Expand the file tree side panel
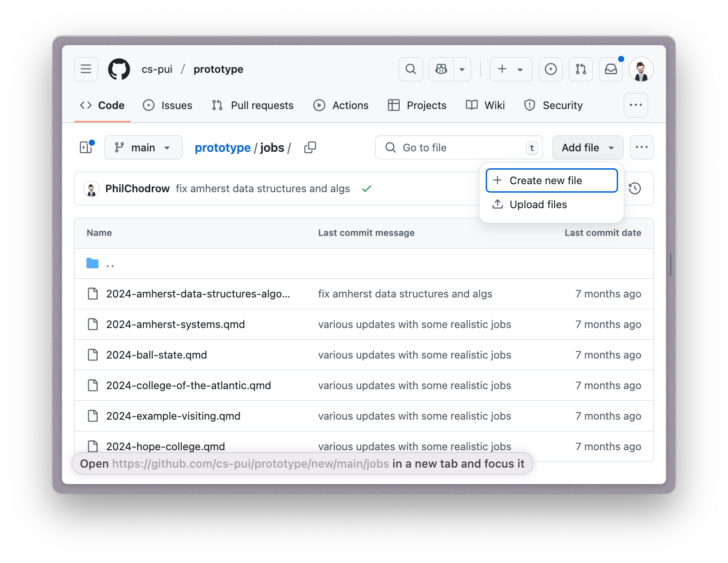The width and height of the screenshot is (728, 563). point(86,148)
